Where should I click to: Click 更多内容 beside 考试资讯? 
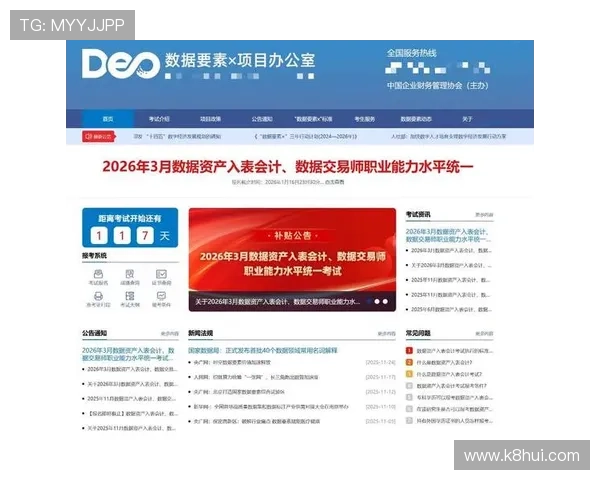point(484,215)
